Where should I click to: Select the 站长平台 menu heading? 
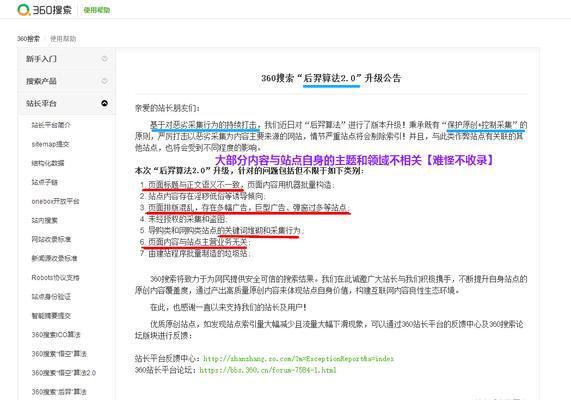point(41,103)
